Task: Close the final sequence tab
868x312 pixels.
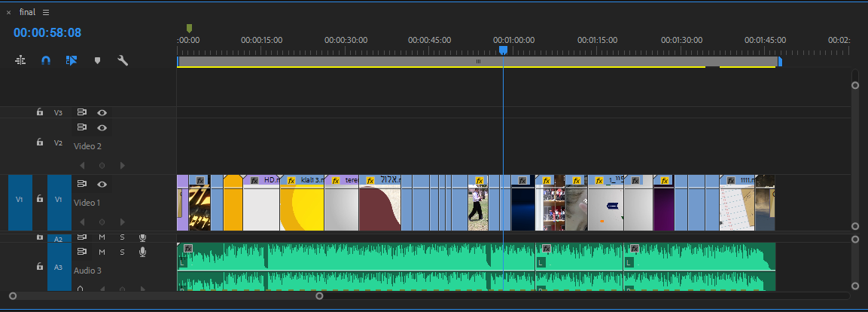Action: pos(8,12)
